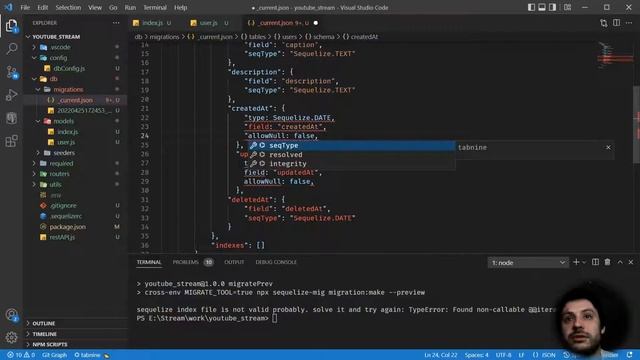Close the tabnine suggestion details
Image resolution: width=640 pixels, height=360 pixels.
pyautogui.click(x=608, y=147)
